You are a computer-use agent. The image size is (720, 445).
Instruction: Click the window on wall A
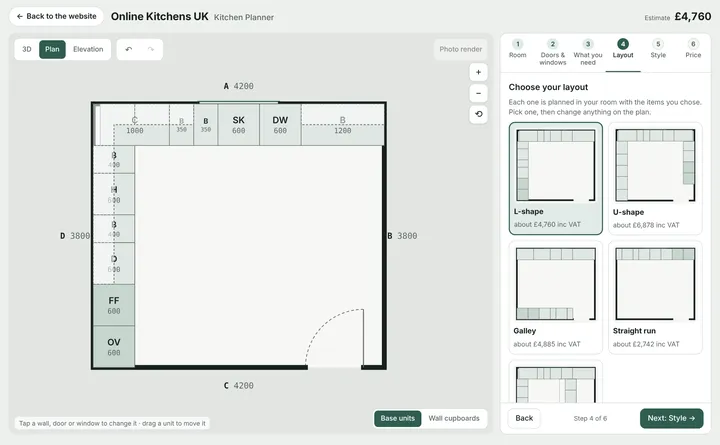pyautogui.click(x=238, y=102)
